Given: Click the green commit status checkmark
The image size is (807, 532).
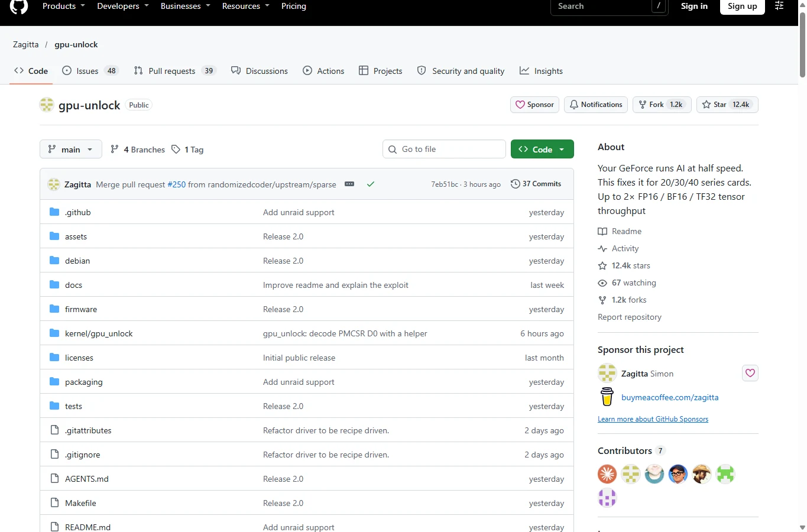Looking at the screenshot, I should click(x=371, y=184).
